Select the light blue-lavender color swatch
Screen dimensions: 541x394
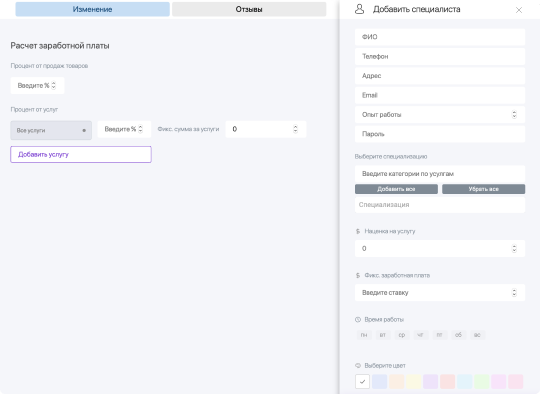(379, 382)
